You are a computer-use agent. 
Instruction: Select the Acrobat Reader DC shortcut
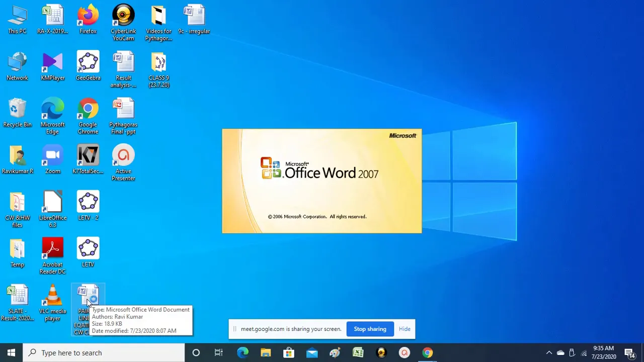(x=53, y=256)
